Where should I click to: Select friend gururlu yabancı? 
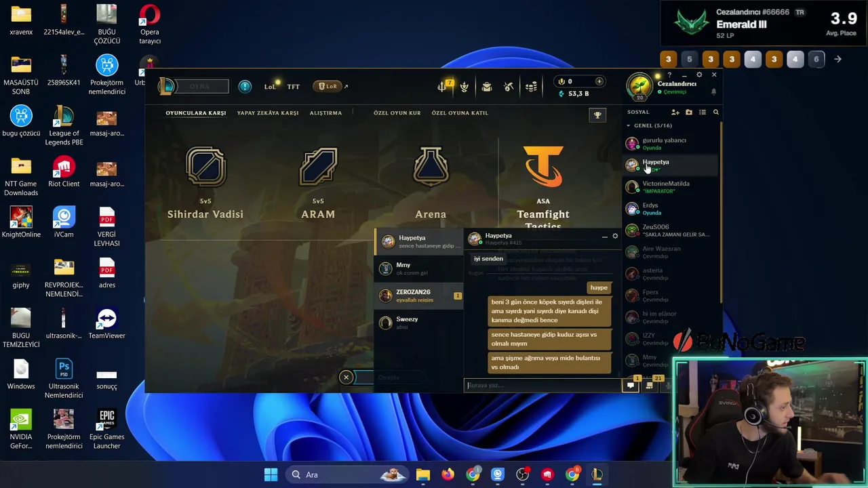pos(670,144)
